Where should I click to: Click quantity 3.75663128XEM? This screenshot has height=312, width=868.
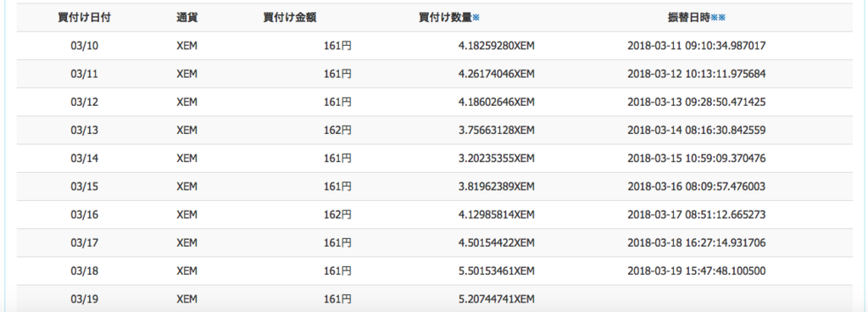pyautogui.click(x=497, y=131)
